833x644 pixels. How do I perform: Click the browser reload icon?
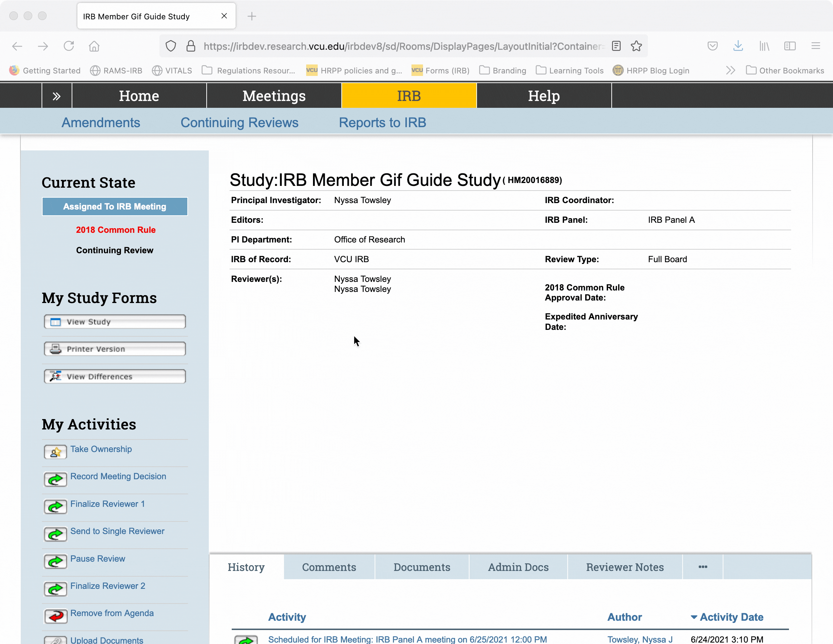click(69, 46)
